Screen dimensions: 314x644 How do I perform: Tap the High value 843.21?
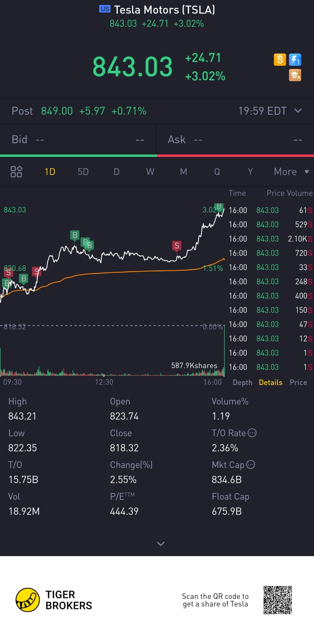[22, 416]
